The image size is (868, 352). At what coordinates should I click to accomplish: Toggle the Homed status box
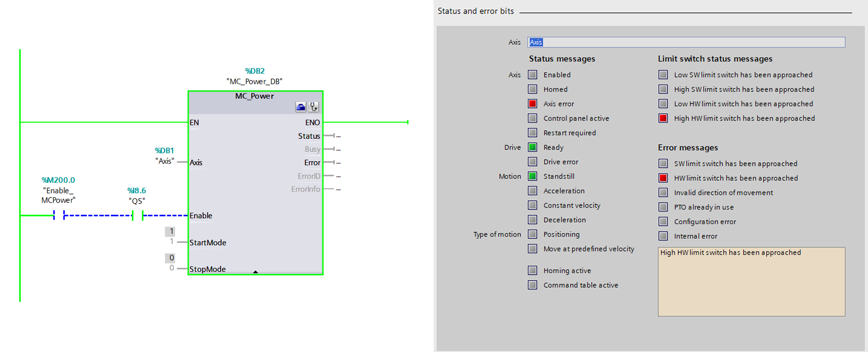(x=532, y=89)
